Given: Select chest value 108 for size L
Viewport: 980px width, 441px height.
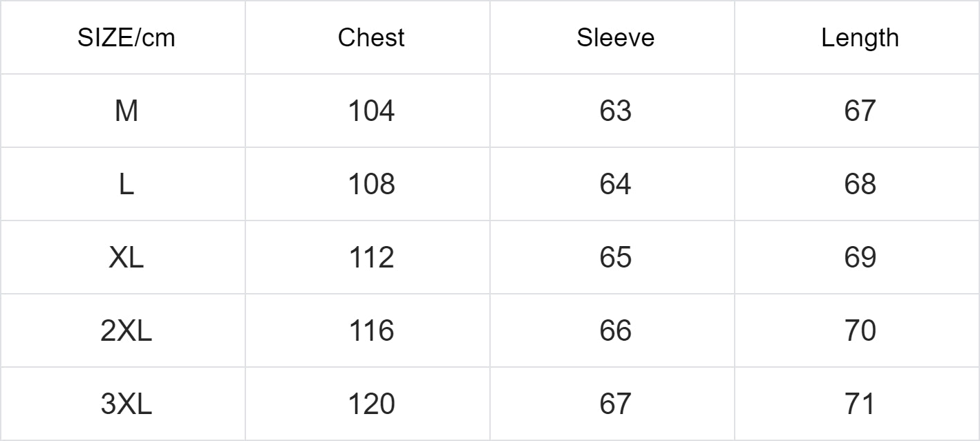Looking at the screenshot, I should [371, 184].
